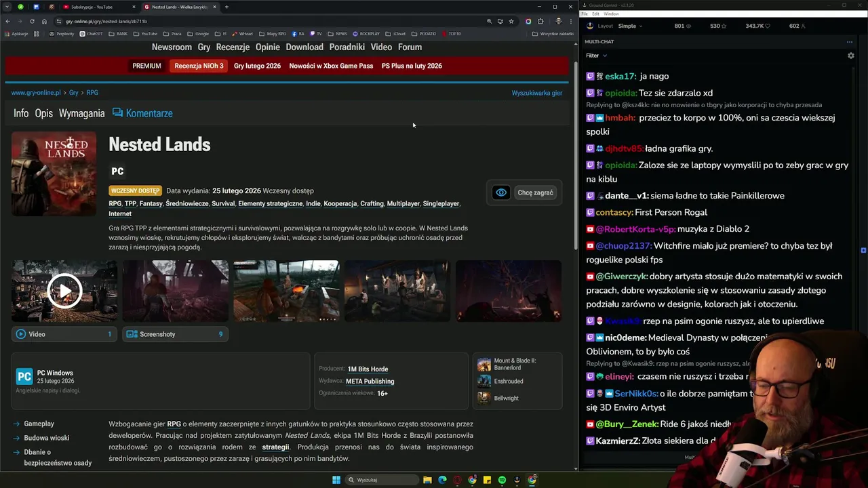Bookmark this page with the star icon

(511, 21)
